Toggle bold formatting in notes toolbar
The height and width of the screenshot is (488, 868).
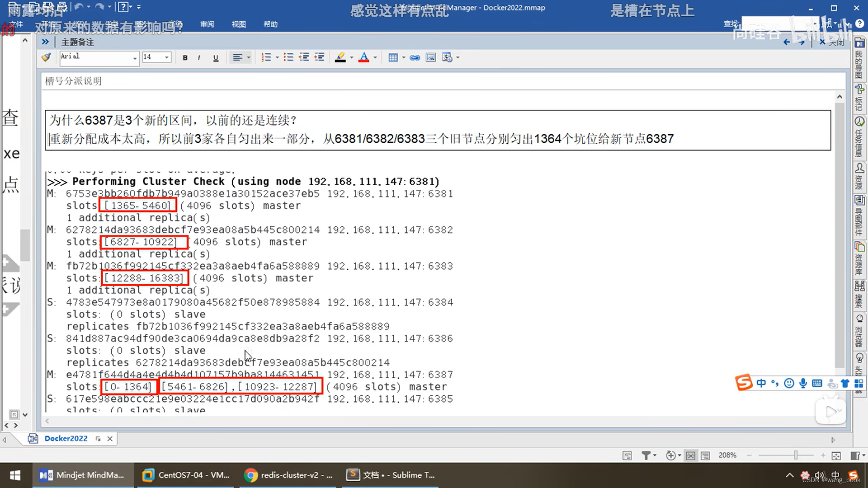coord(185,57)
